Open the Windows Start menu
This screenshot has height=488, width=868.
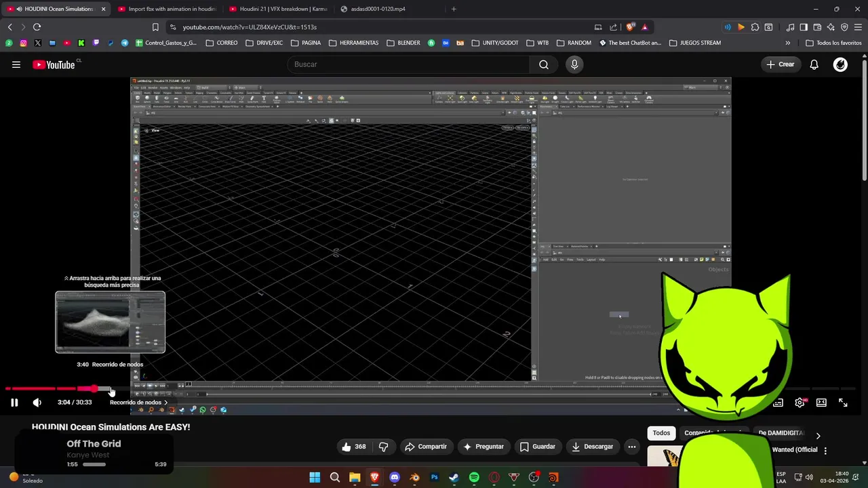coord(315,477)
